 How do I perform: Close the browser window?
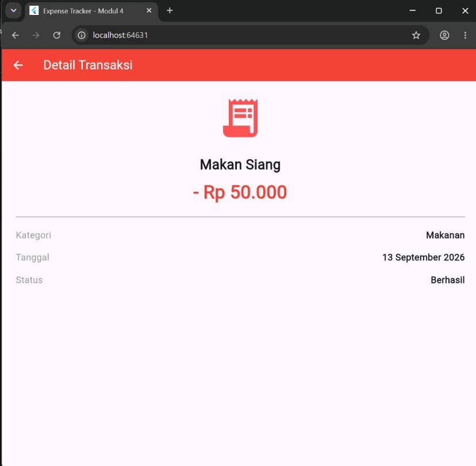(465, 10)
